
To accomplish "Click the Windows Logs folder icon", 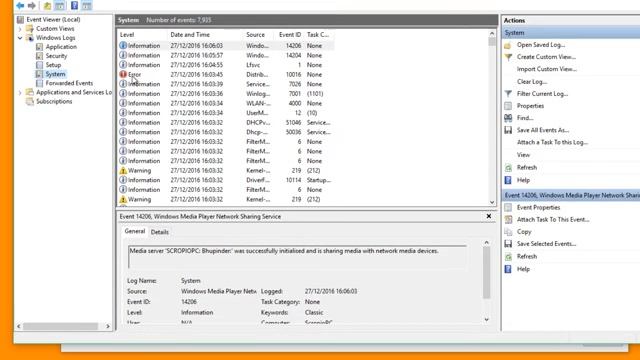I will [x=29, y=38].
